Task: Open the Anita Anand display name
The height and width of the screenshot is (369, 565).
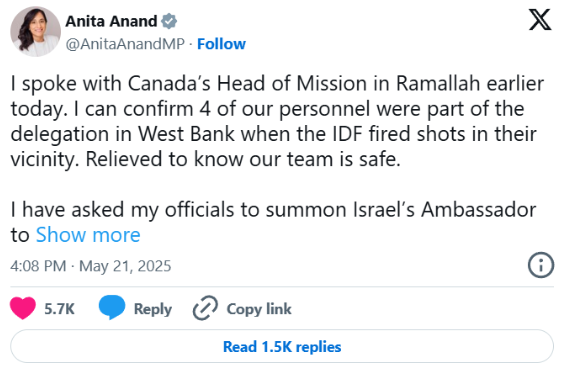Action: (x=111, y=21)
